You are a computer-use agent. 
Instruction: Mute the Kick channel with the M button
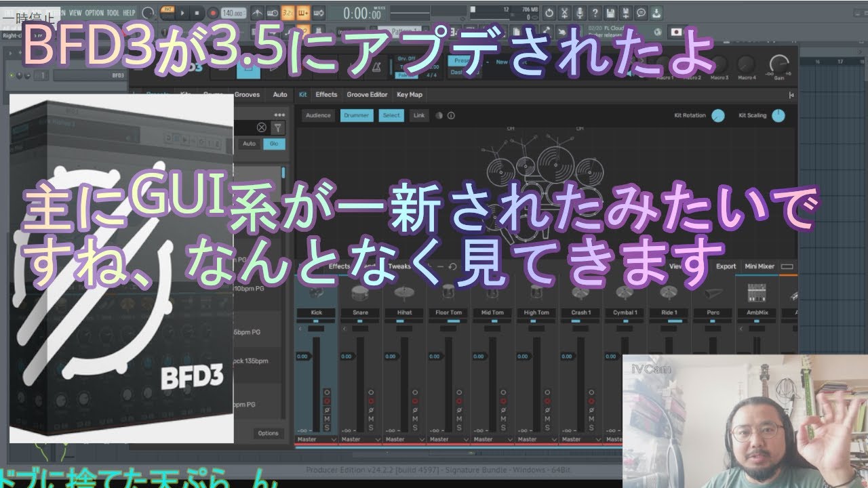327,419
